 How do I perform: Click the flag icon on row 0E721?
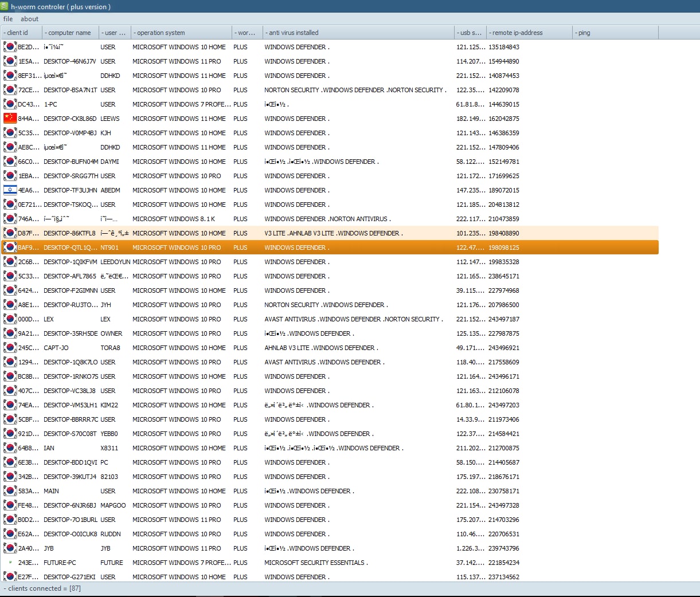(x=10, y=205)
